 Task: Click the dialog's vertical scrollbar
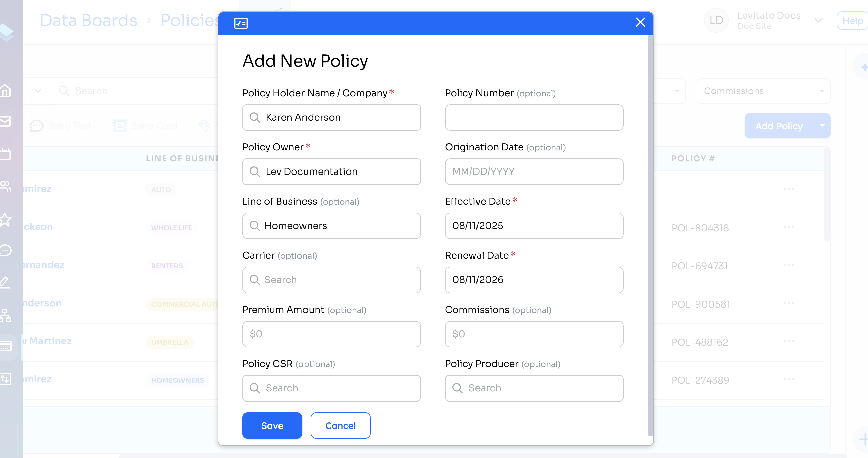click(x=650, y=236)
